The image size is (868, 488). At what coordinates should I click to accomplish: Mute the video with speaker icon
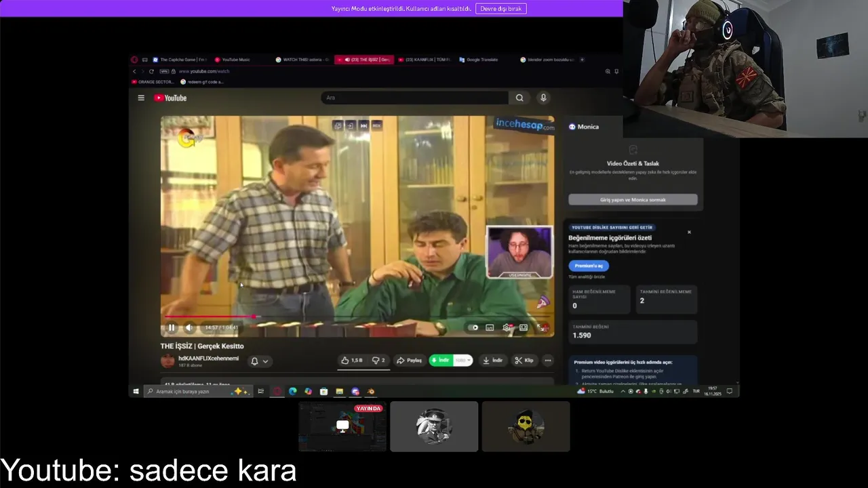[x=189, y=327]
